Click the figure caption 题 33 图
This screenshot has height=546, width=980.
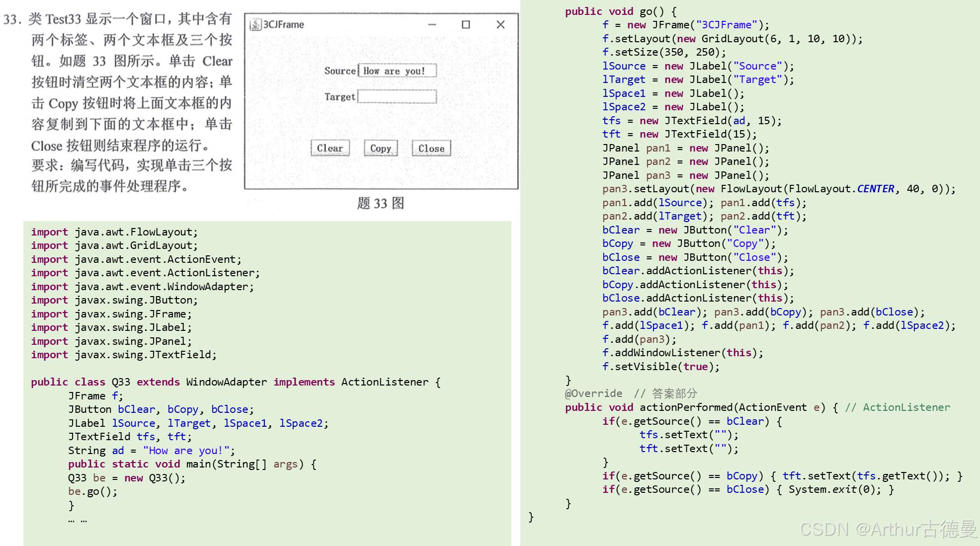pyautogui.click(x=381, y=203)
